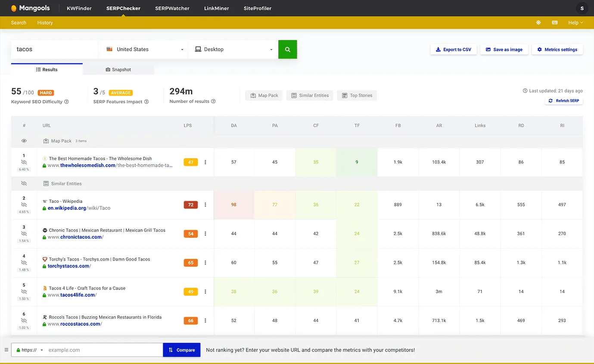Click Save as image button
This screenshot has width=594, height=364.
504,50
